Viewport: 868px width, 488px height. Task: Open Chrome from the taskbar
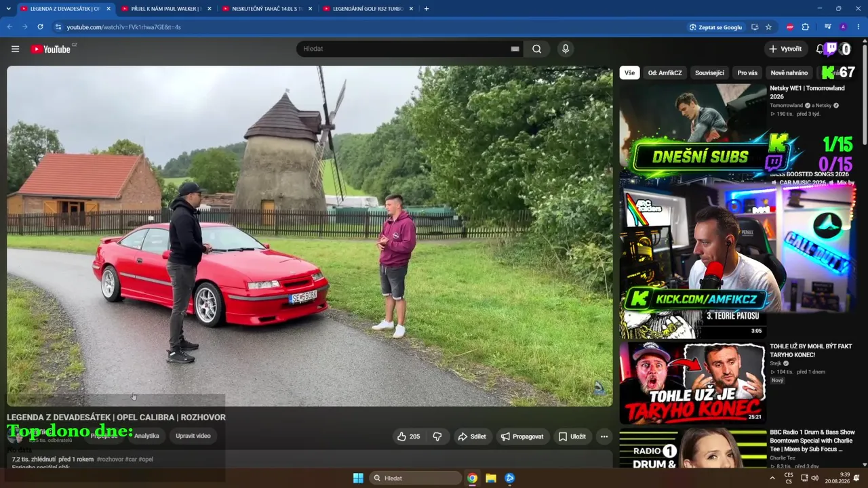pos(472,478)
